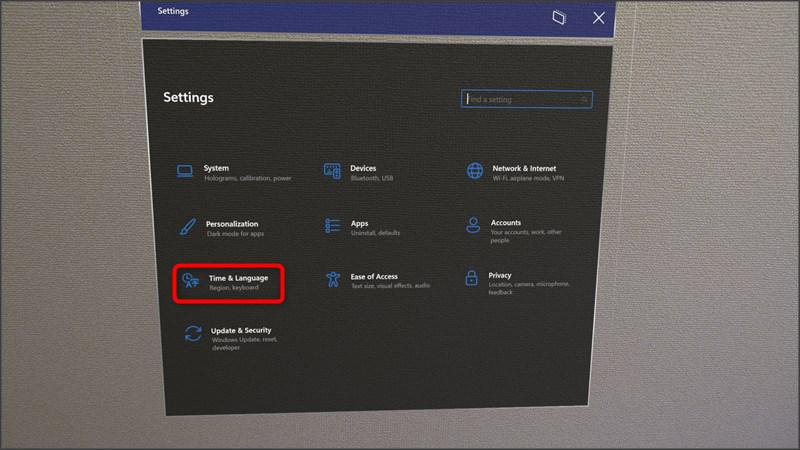800x450 pixels.
Task: Click the Update & Security sync arrows icon
Action: coord(193,334)
